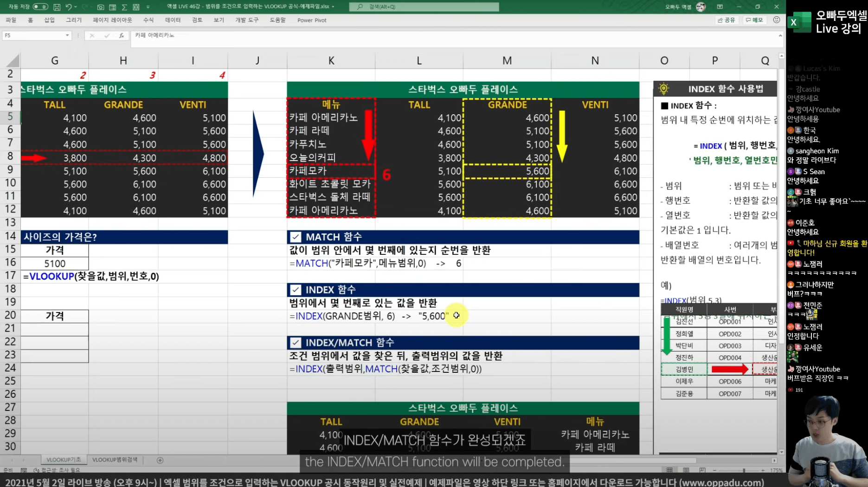Click the camera icon in quick access toolbar

pos(101,7)
